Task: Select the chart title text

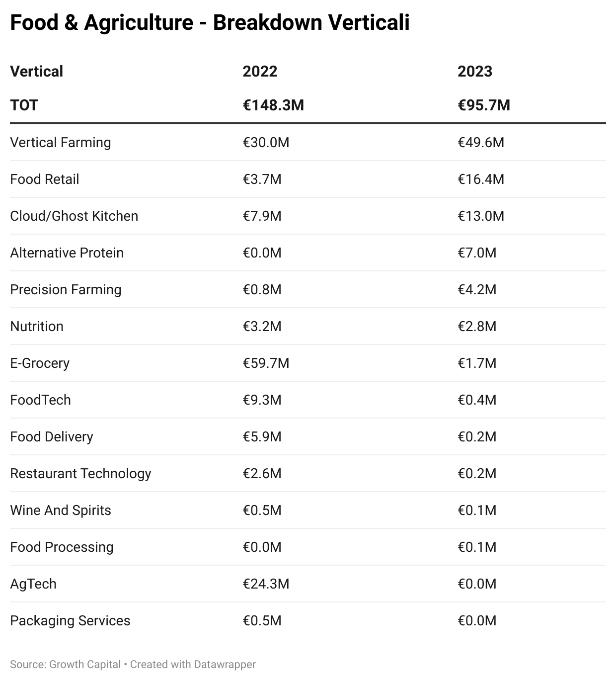Action: (x=210, y=23)
